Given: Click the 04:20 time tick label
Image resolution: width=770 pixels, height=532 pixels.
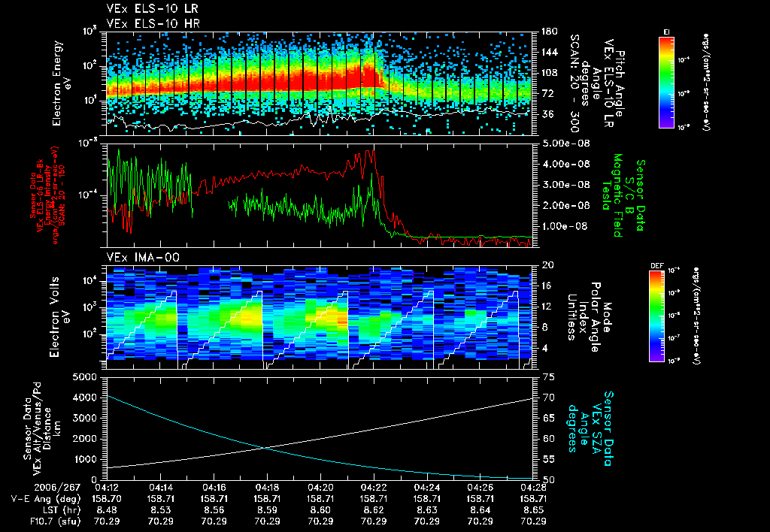Looking at the screenshot, I should (320, 488).
